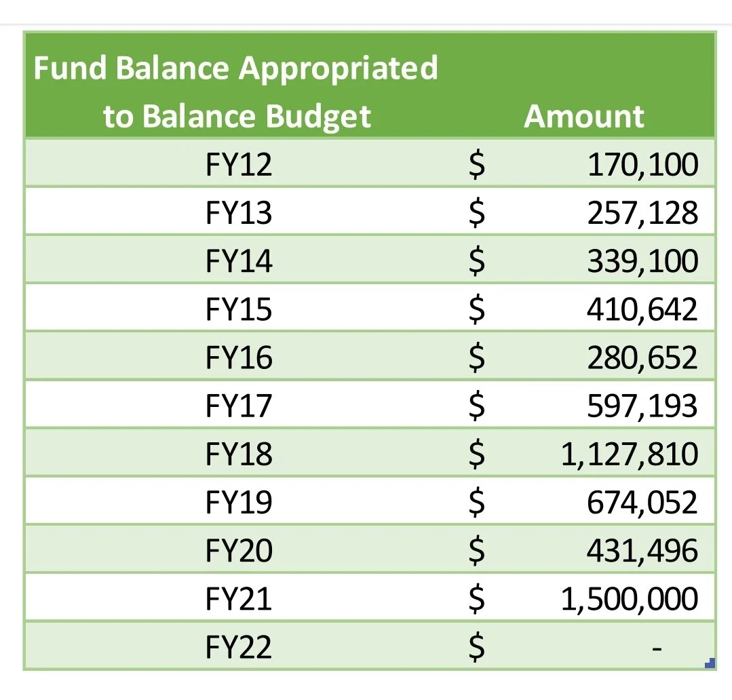Viewport: 732px width, 700px height.
Task: Select the 431,496 value for FY20
Action: (642, 551)
